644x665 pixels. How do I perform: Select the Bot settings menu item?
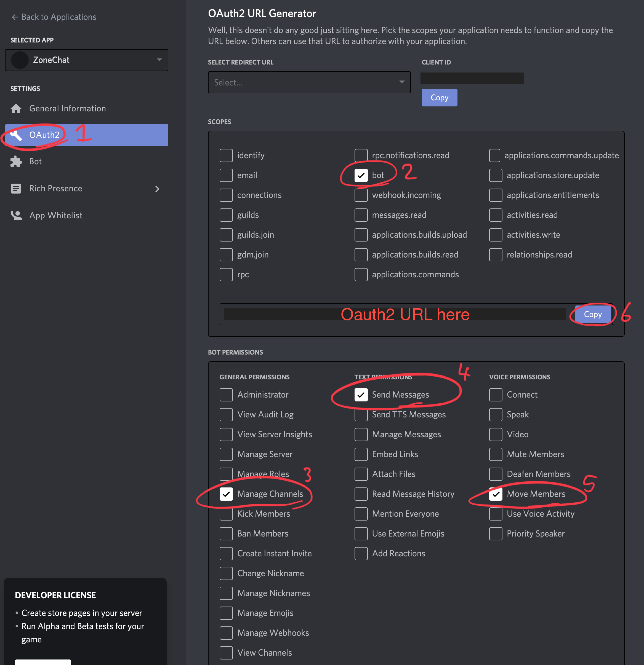point(36,162)
